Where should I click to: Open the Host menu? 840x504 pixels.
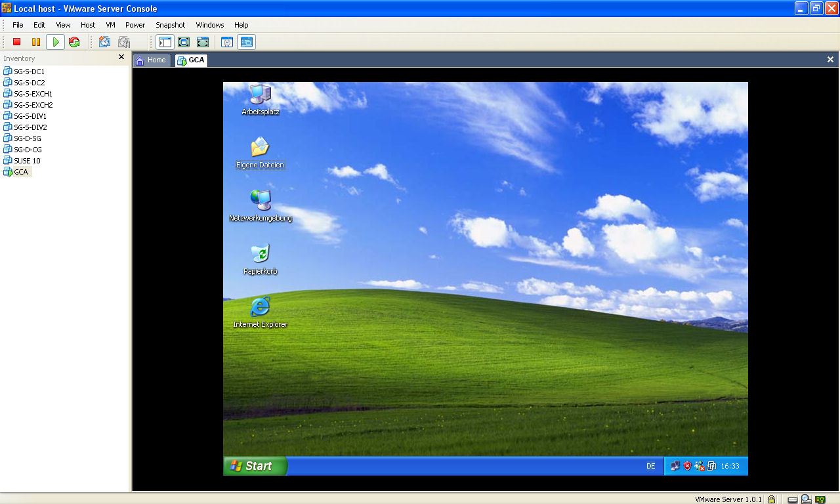pos(88,25)
